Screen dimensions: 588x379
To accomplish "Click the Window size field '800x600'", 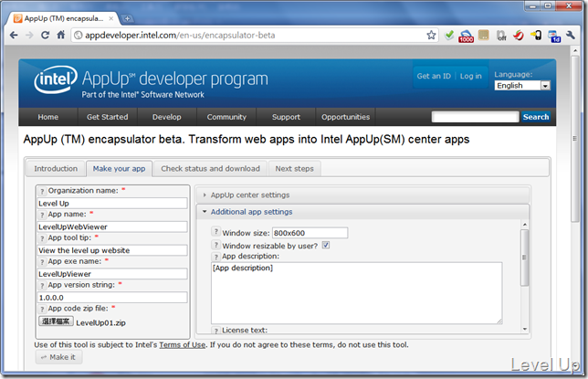I will [x=310, y=233].
